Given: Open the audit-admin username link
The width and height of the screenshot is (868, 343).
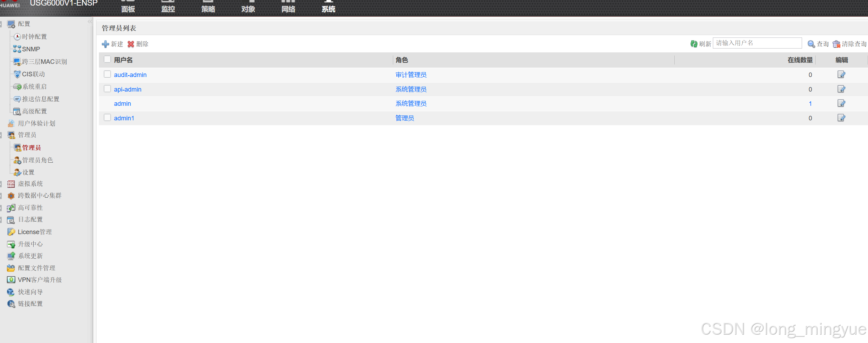Looking at the screenshot, I should click(x=130, y=75).
